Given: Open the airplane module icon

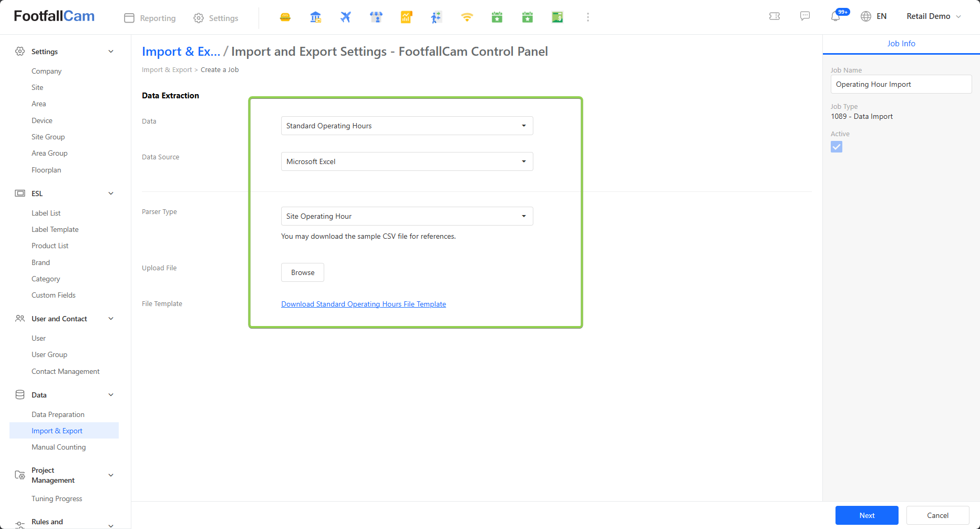Looking at the screenshot, I should point(345,17).
